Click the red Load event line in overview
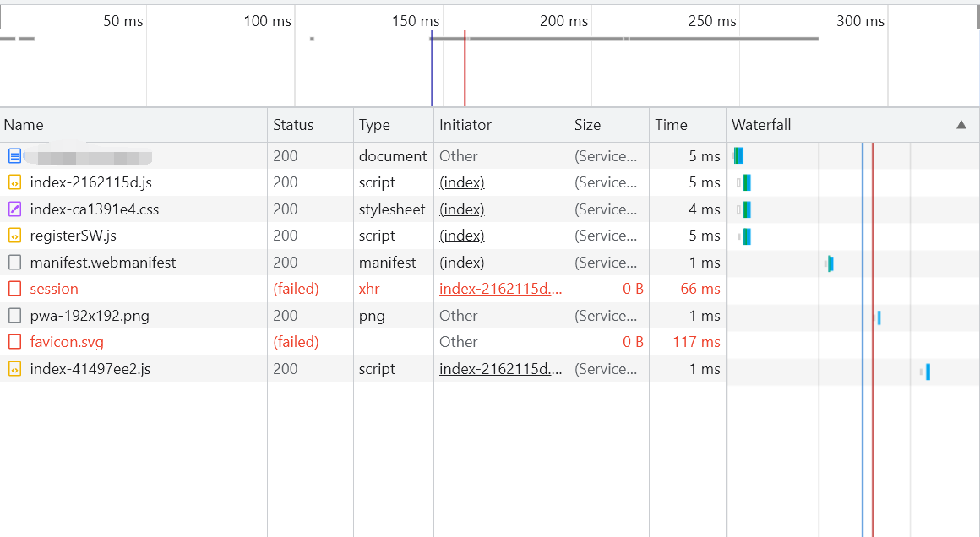Screen dimensions: 980x537 coord(465,68)
